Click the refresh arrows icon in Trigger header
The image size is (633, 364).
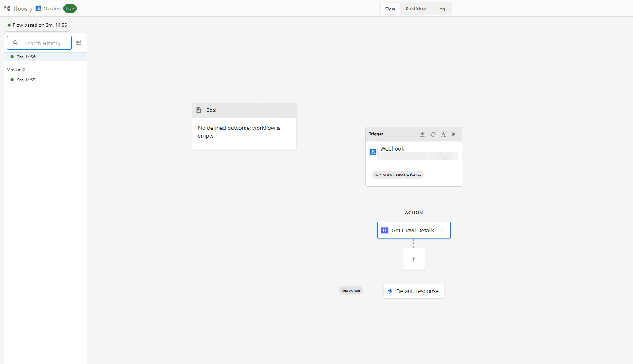click(433, 134)
